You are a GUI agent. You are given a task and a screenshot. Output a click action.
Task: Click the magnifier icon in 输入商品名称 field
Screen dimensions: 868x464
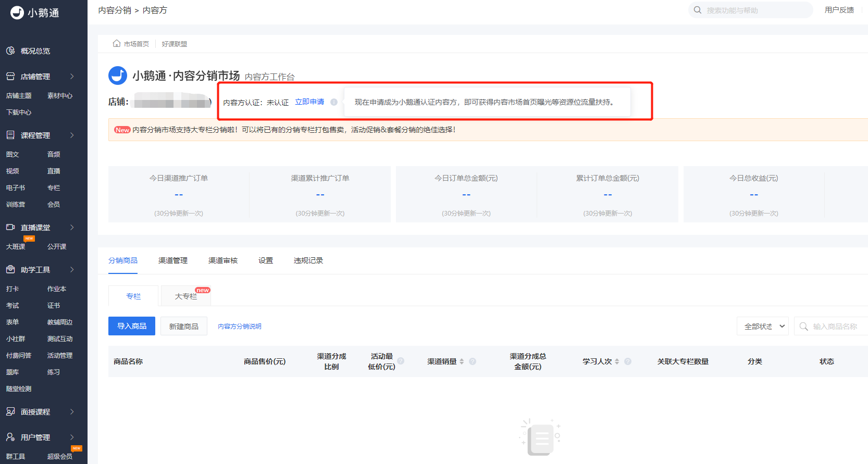click(x=804, y=327)
